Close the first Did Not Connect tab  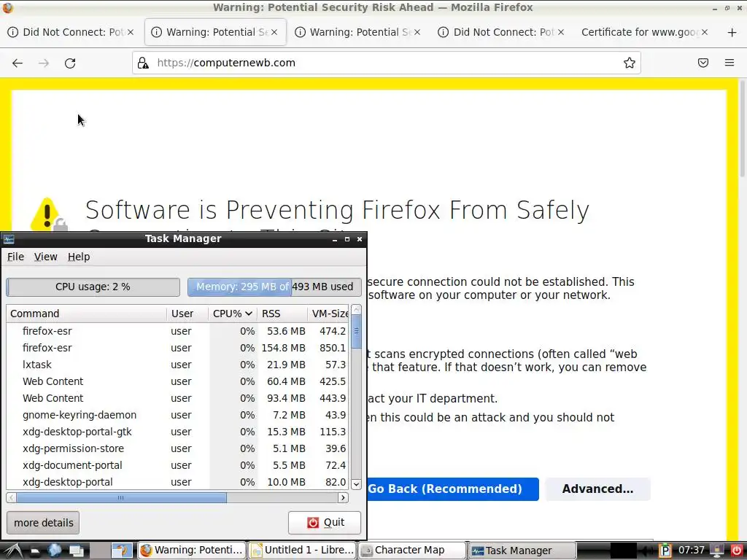click(131, 32)
